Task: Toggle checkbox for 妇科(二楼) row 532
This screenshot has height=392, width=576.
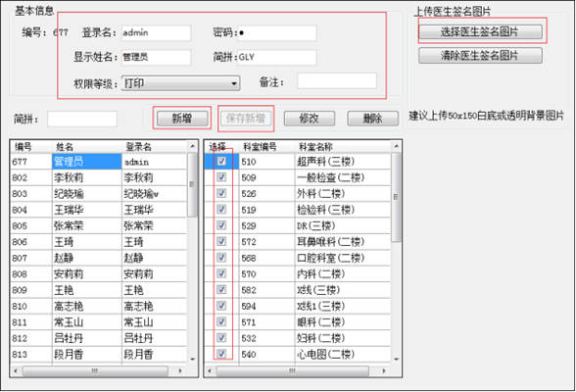Action: tap(221, 338)
